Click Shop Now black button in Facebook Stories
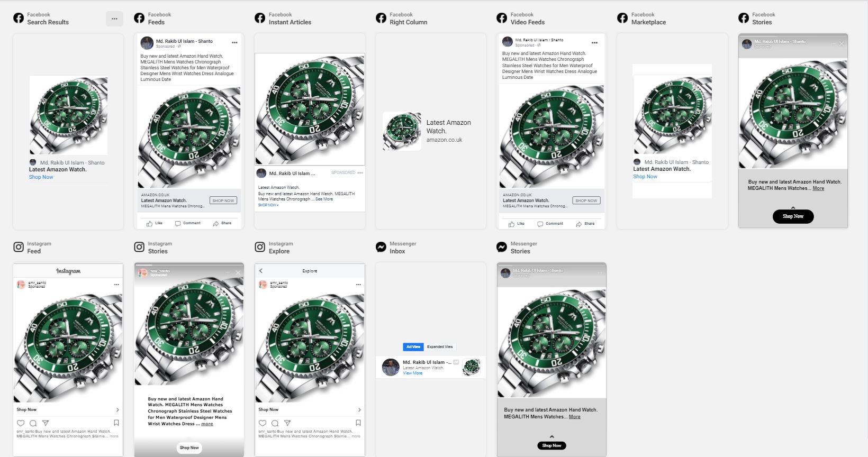 (793, 216)
